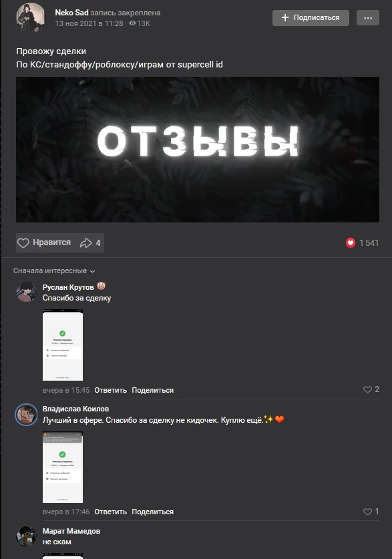Click the red heart reactions icon near 1 541
The height and width of the screenshot is (559, 392).
point(351,243)
